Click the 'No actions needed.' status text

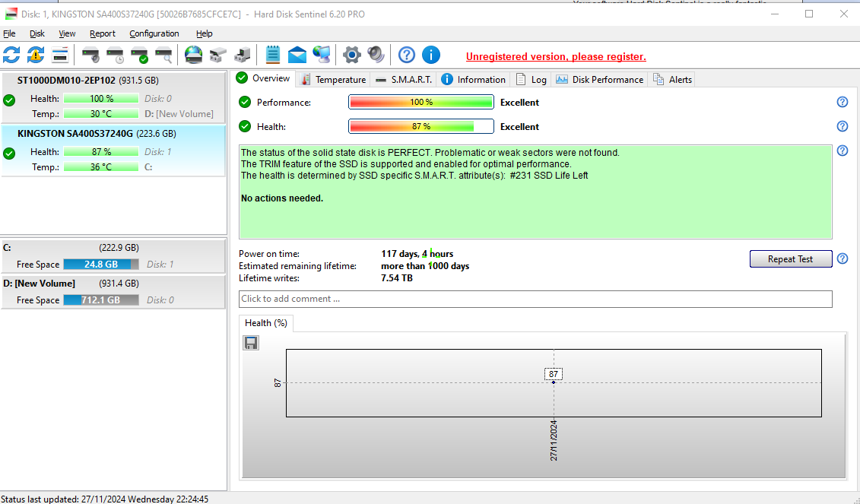coord(282,198)
